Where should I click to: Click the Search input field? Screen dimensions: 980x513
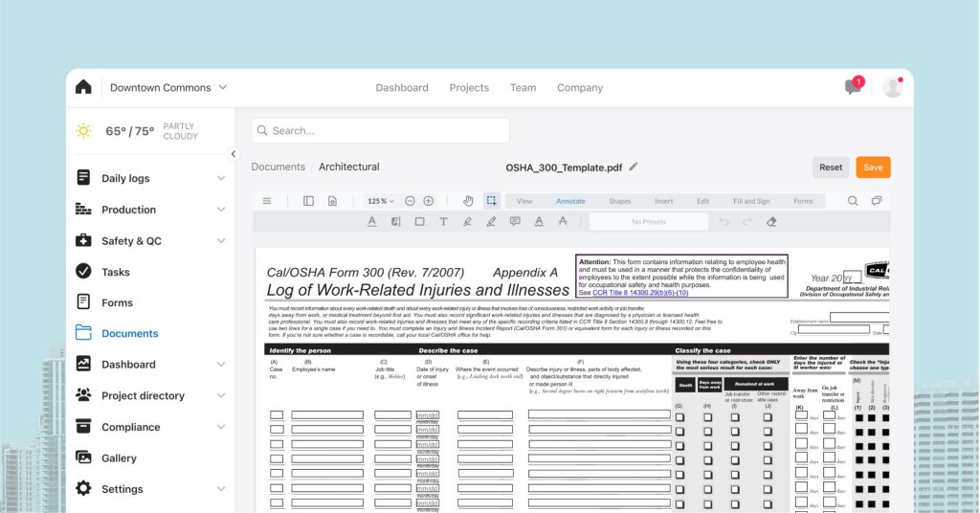point(381,130)
